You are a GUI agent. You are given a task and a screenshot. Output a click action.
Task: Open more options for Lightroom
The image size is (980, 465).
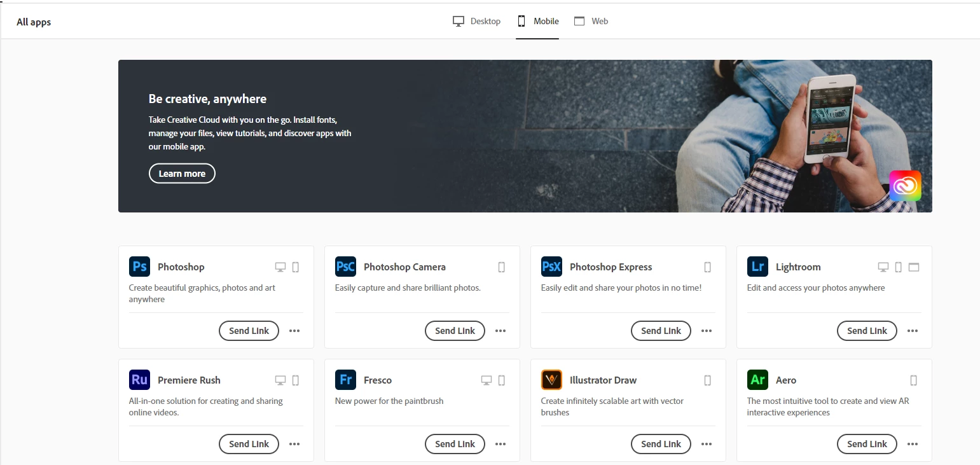click(913, 331)
